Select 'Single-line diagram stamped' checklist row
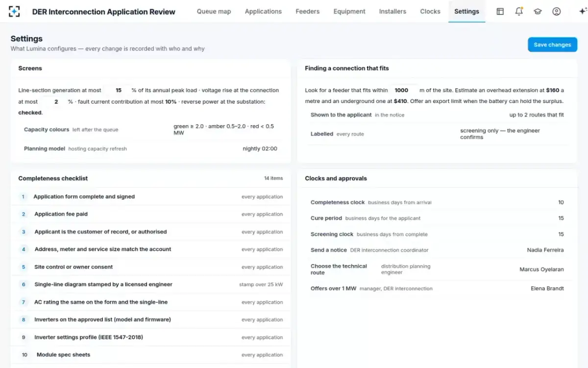Image resolution: width=588 pixels, height=368 pixels. pos(151,285)
